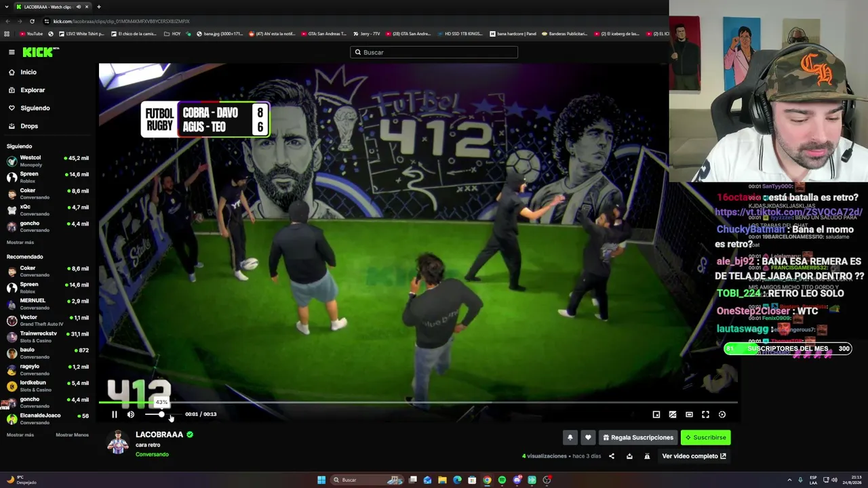Open Microsoft Edge from the taskbar

click(x=457, y=480)
